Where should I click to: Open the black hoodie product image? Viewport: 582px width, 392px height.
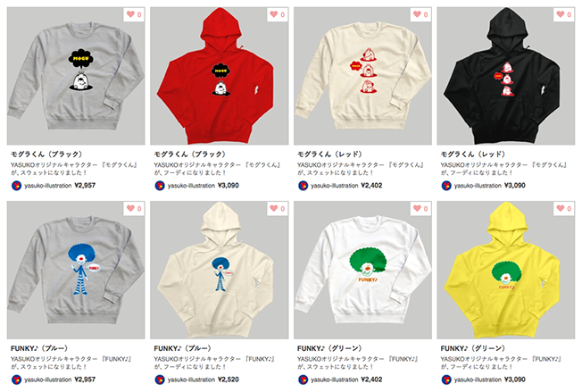tap(506, 76)
